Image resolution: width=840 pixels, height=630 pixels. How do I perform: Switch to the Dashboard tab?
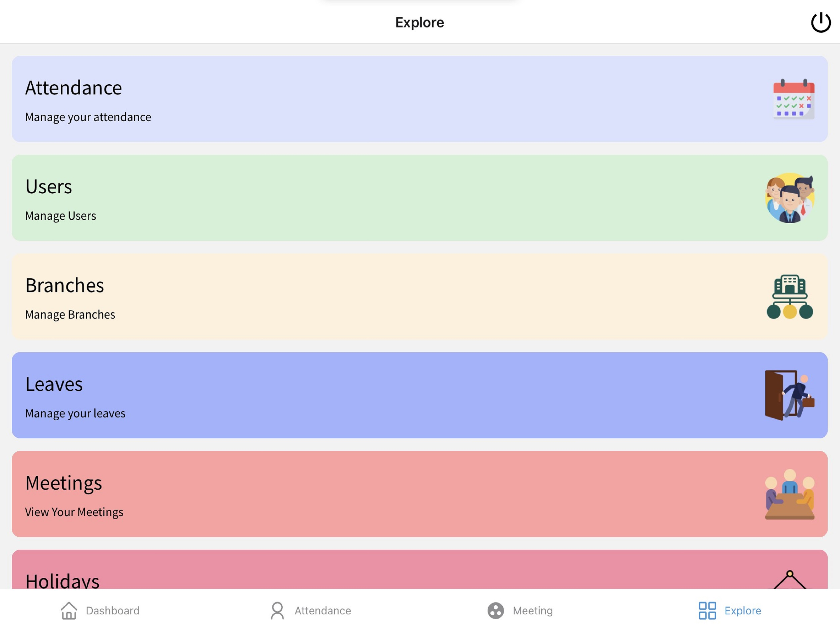pyautogui.click(x=100, y=610)
